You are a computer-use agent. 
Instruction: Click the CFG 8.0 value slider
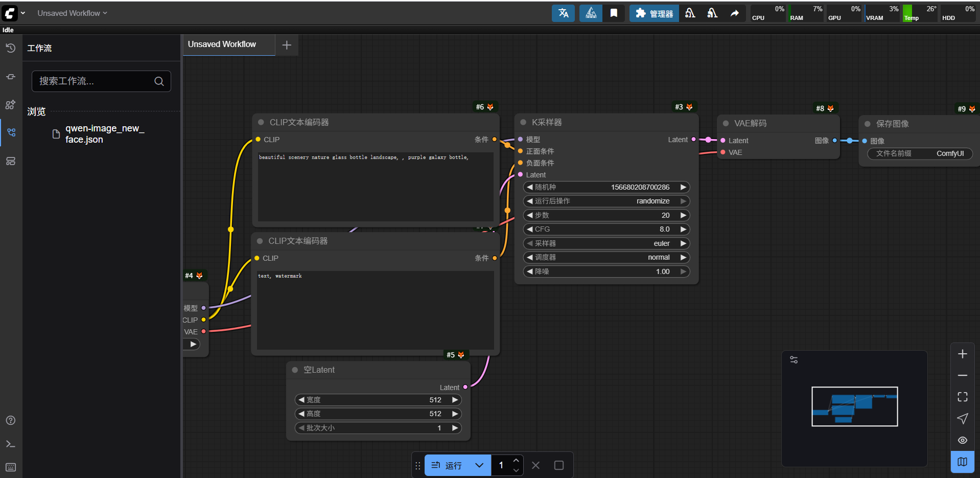[x=606, y=229]
